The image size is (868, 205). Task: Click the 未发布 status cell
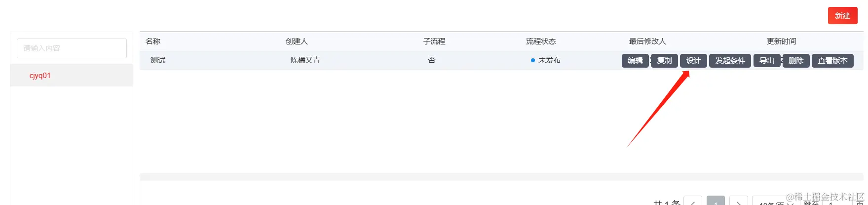[x=546, y=60]
